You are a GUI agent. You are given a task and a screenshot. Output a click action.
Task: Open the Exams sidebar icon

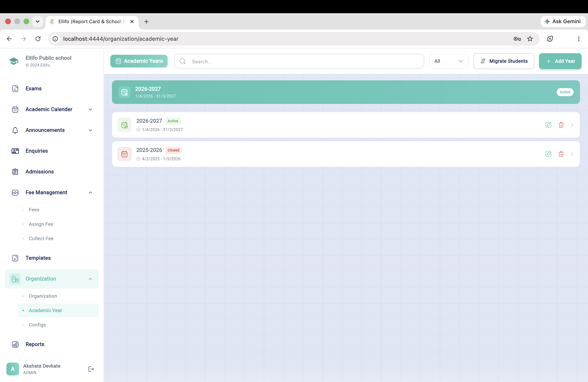coord(15,89)
